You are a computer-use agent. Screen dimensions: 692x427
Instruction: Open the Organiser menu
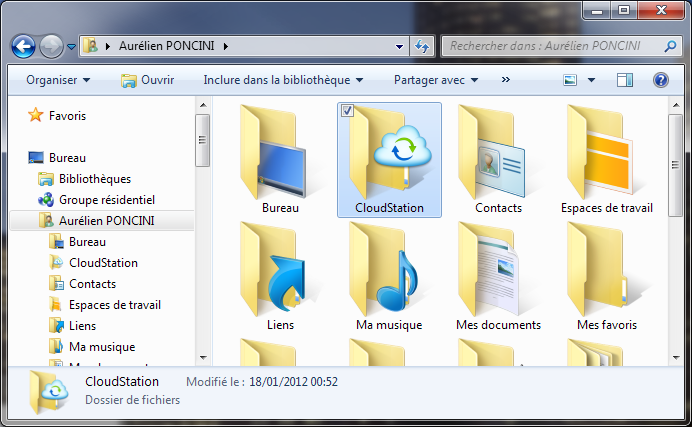click(58, 80)
